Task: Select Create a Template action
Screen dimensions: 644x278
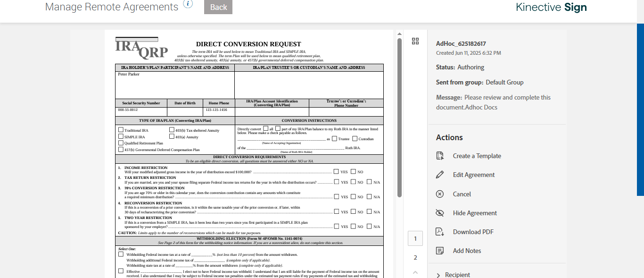Action: pyautogui.click(x=477, y=156)
